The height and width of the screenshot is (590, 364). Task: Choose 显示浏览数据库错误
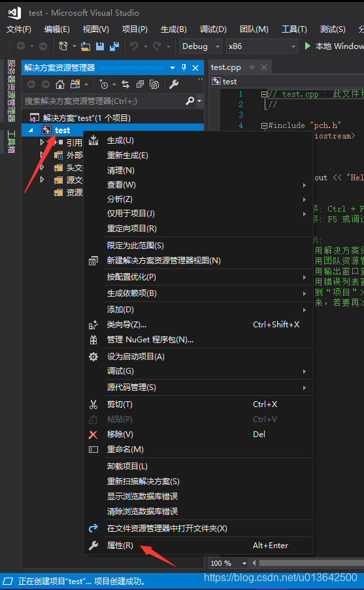[x=142, y=497]
